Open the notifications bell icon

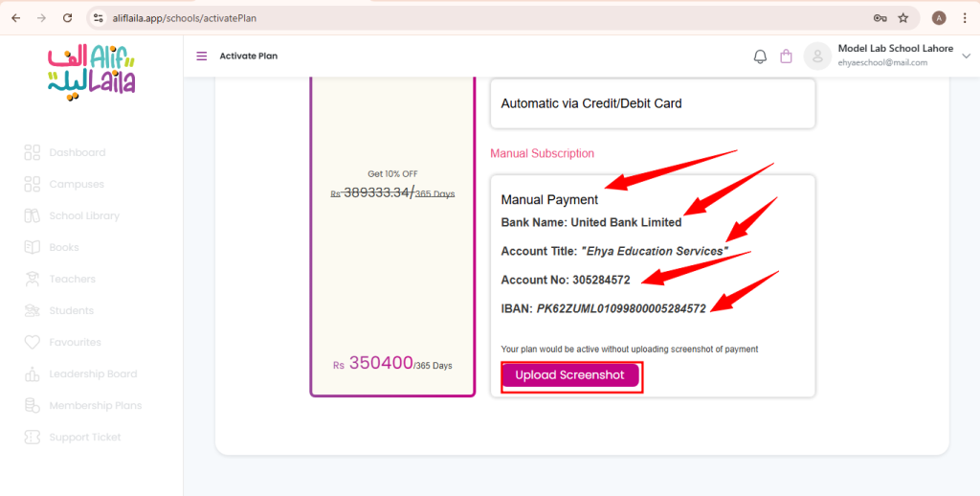760,56
